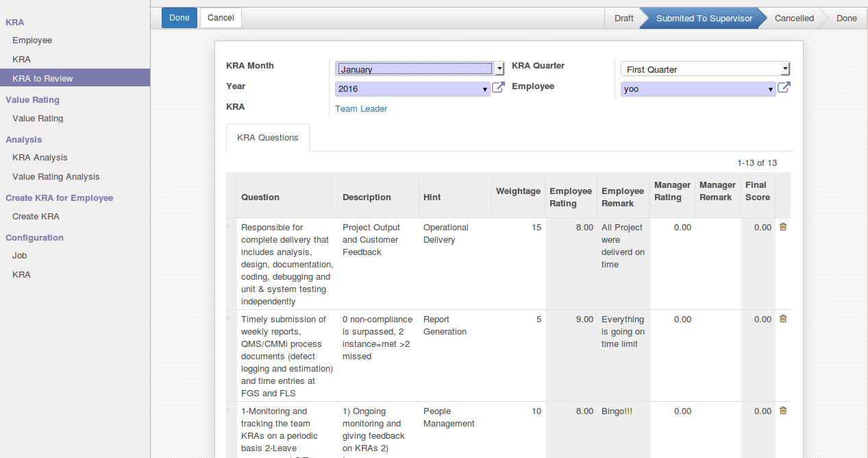Expand the Employee yoo dropdown
The width and height of the screenshot is (868, 458).
pos(698,89)
